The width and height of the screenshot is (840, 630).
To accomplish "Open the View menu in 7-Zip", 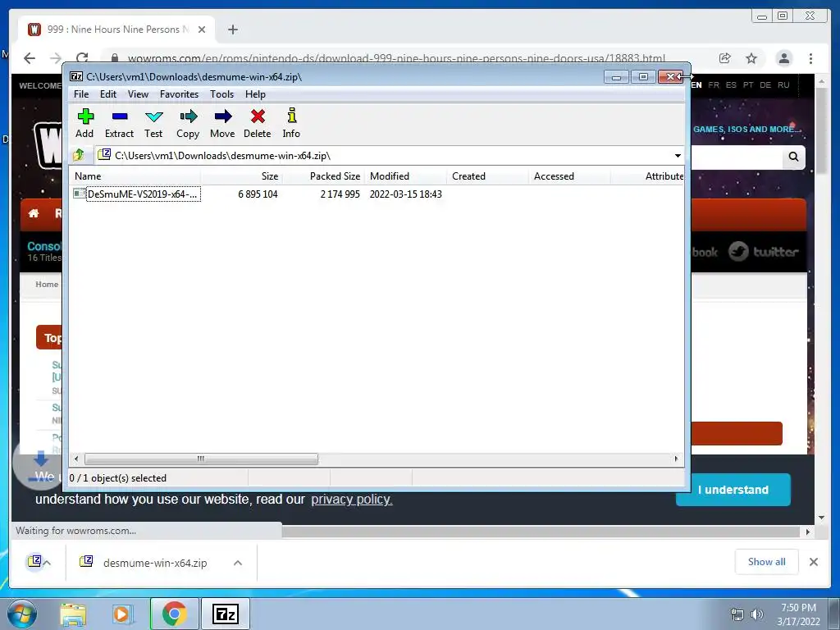I will [x=138, y=94].
